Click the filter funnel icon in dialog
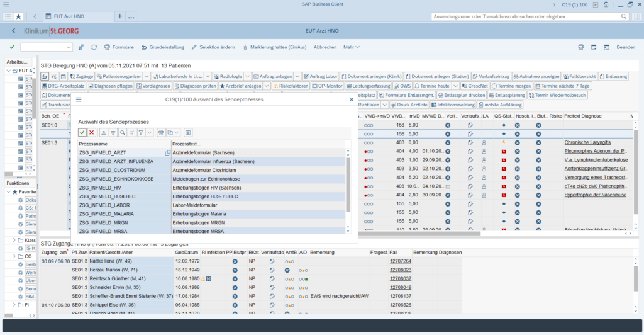The height and width of the screenshot is (335, 644). (x=141, y=133)
